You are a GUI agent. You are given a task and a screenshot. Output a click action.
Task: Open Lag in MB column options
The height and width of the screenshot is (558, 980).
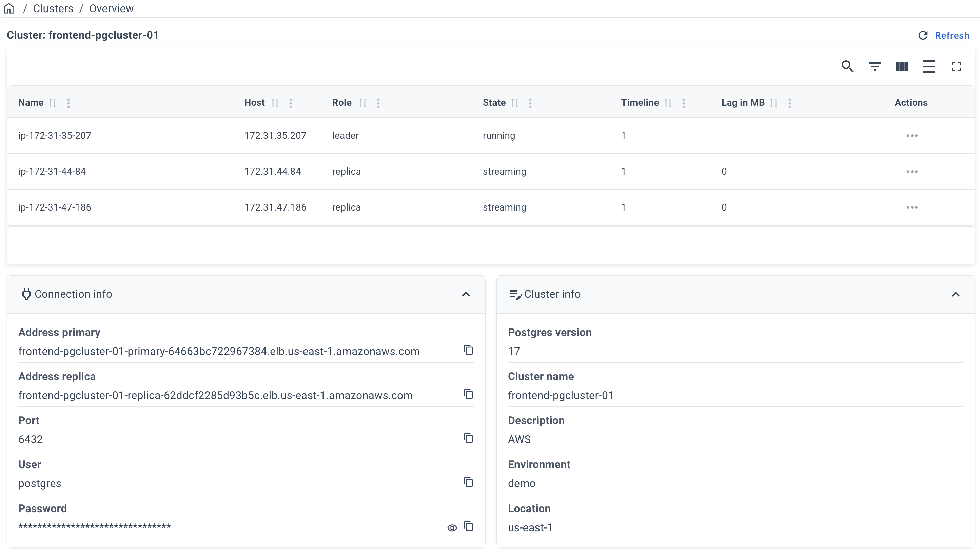click(x=789, y=103)
